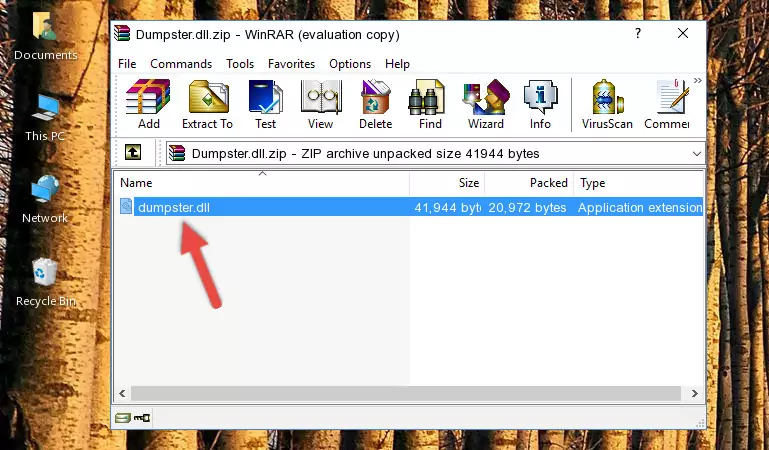Image resolution: width=769 pixels, height=450 pixels.
Task: Open the Tools menu
Action: 240,64
